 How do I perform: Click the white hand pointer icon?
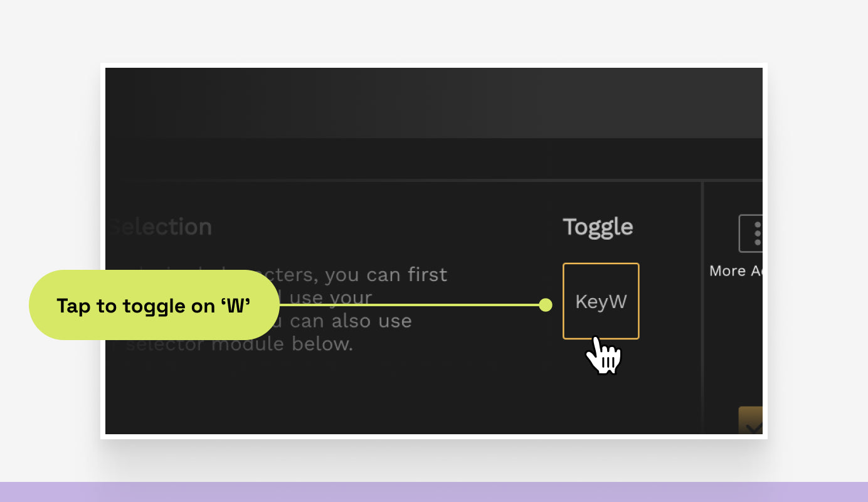coord(603,356)
